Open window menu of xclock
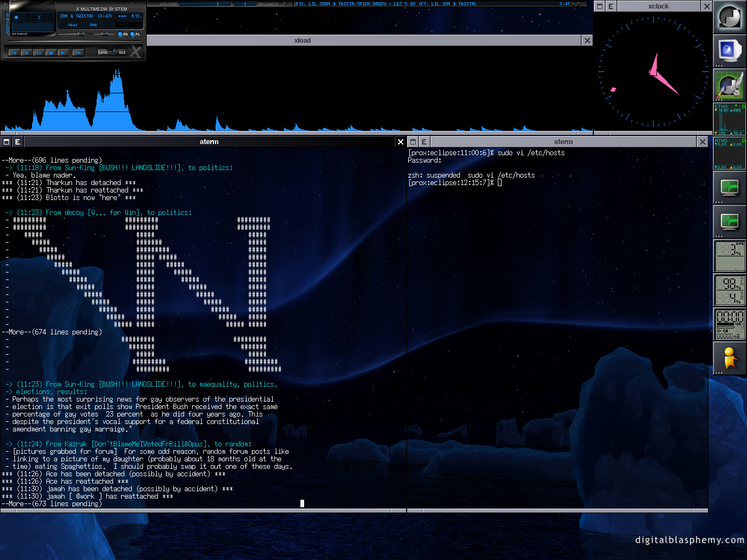This screenshot has height=560, width=747. (x=600, y=6)
